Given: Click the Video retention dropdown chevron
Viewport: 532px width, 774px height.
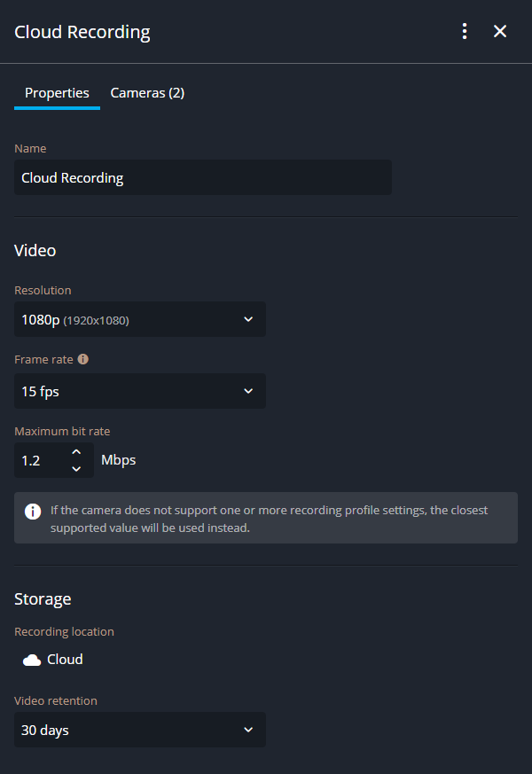Looking at the screenshot, I should point(248,729).
